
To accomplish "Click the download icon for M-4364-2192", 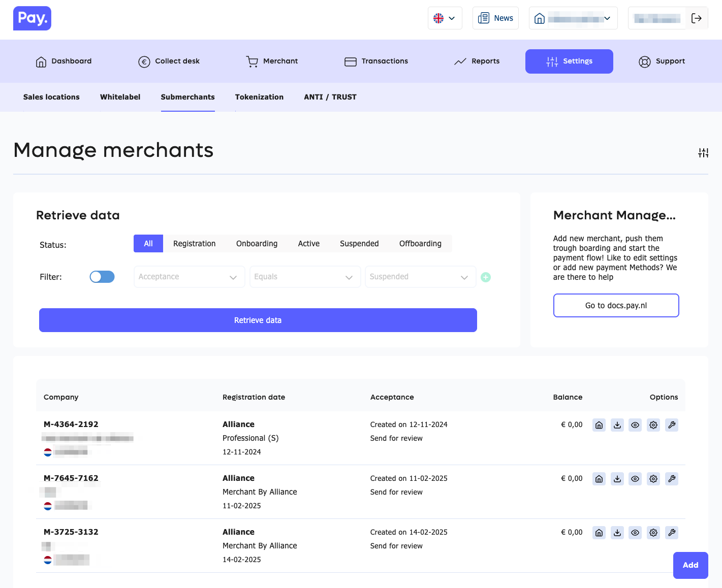I will [x=617, y=425].
